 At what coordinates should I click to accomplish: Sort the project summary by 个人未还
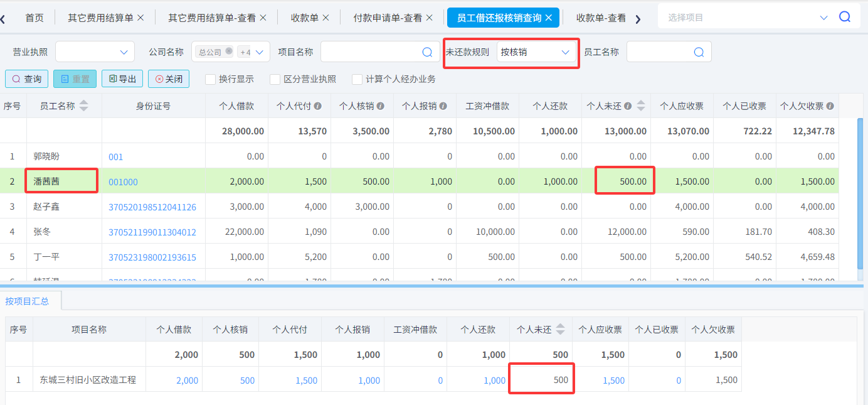pos(560,329)
